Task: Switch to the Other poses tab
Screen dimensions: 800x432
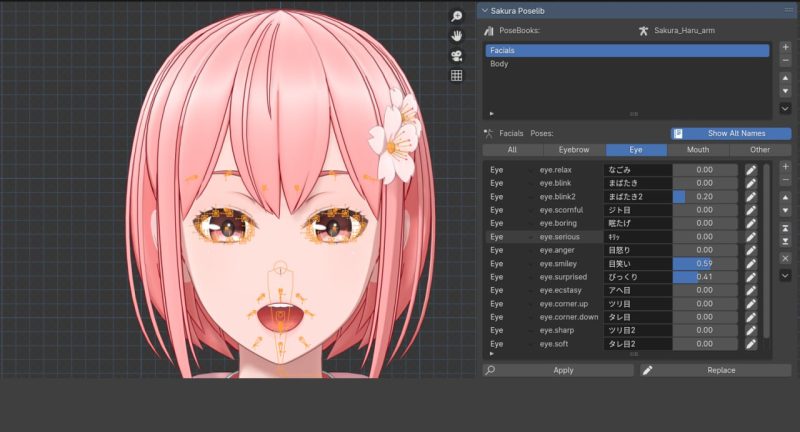Action: (x=760, y=149)
